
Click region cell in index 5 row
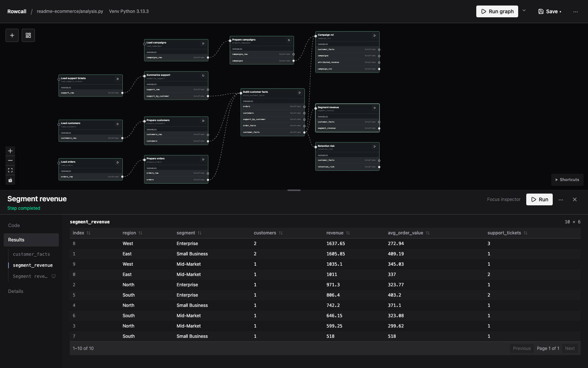[x=129, y=295]
